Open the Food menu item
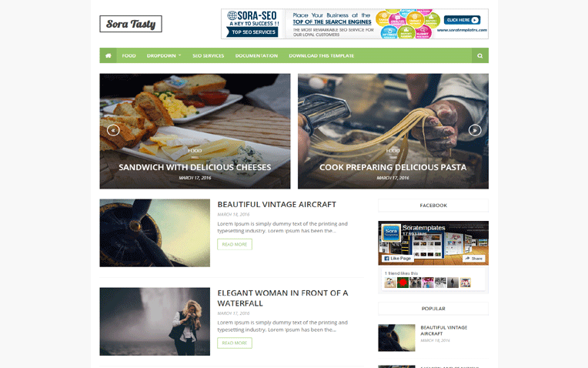 (129, 55)
